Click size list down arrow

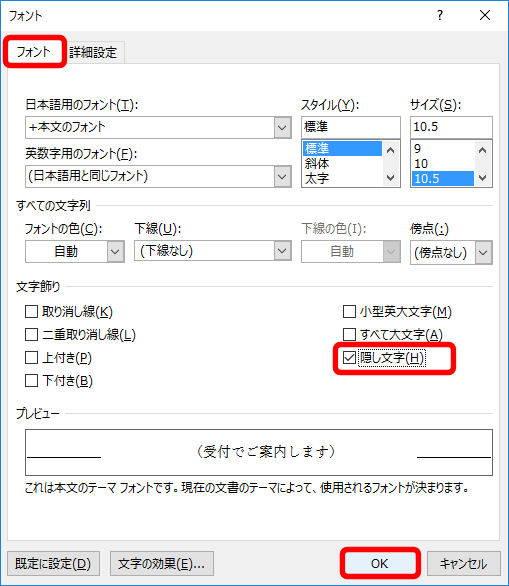tap(482, 178)
